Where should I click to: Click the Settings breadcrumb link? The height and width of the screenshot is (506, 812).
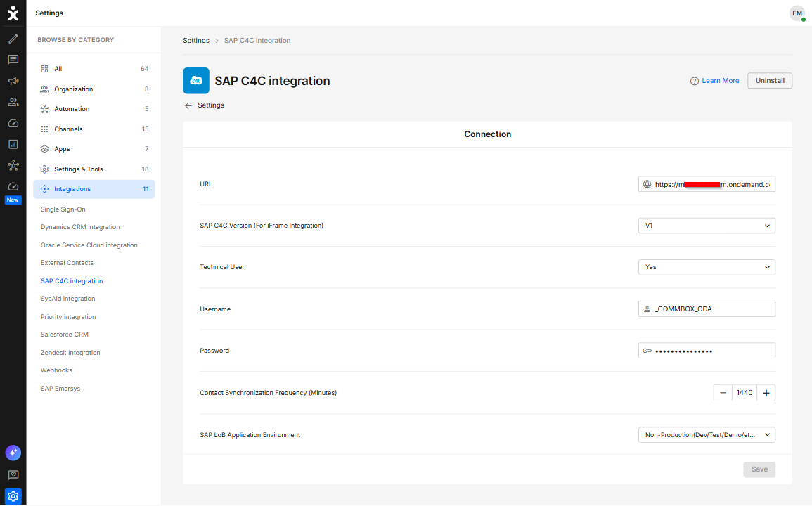point(196,40)
